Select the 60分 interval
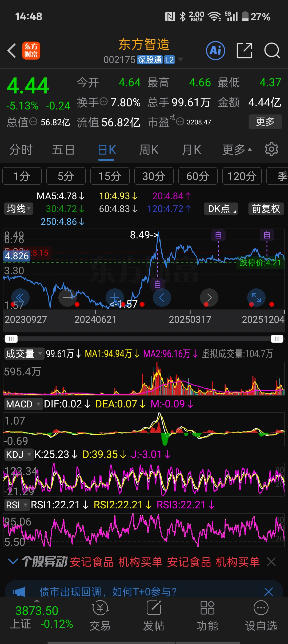The image size is (288, 644). (x=198, y=176)
